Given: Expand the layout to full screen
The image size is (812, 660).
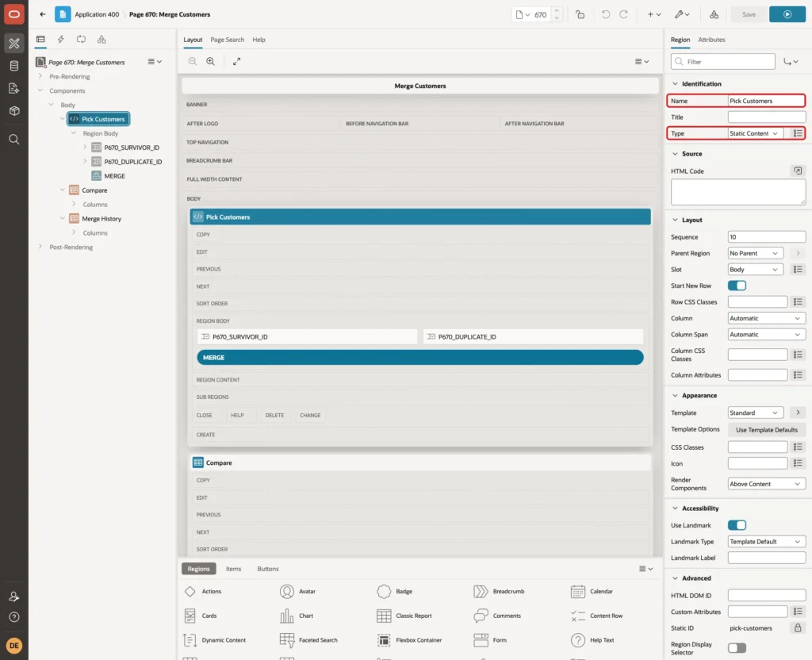Looking at the screenshot, I should pyautogui.click(x=236, y=61).
